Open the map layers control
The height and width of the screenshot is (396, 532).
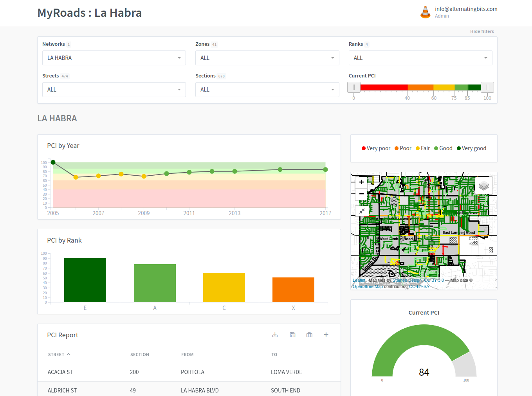[484, 186]
